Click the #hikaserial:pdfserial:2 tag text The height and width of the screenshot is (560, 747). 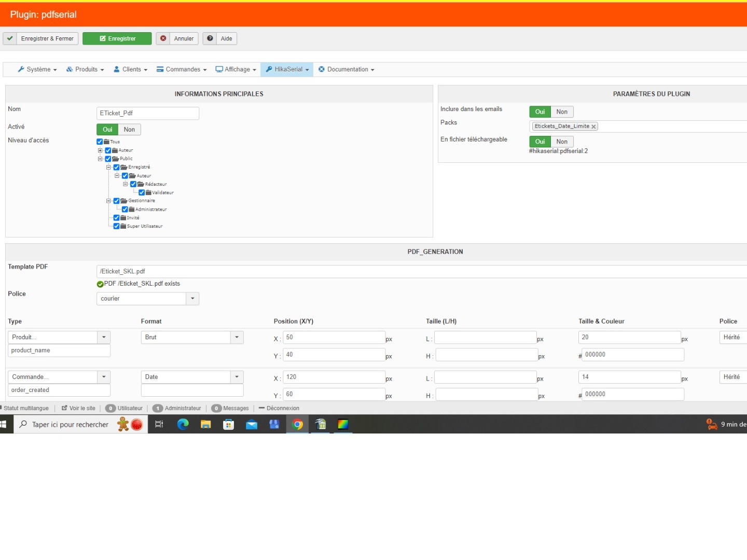click(x=558, y=151)
